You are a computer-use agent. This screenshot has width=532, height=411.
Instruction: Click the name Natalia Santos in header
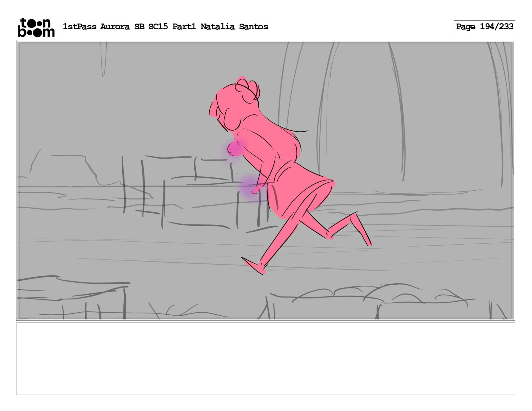[234, 27]
